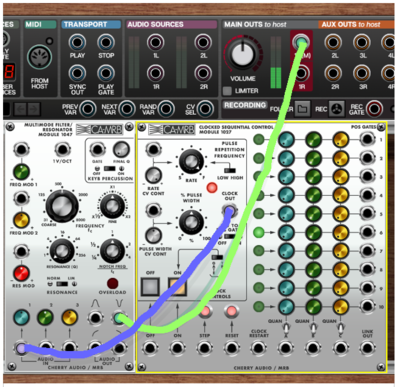Toggle the first QUAN switch
400x387 pixels.
coord(286,329)
